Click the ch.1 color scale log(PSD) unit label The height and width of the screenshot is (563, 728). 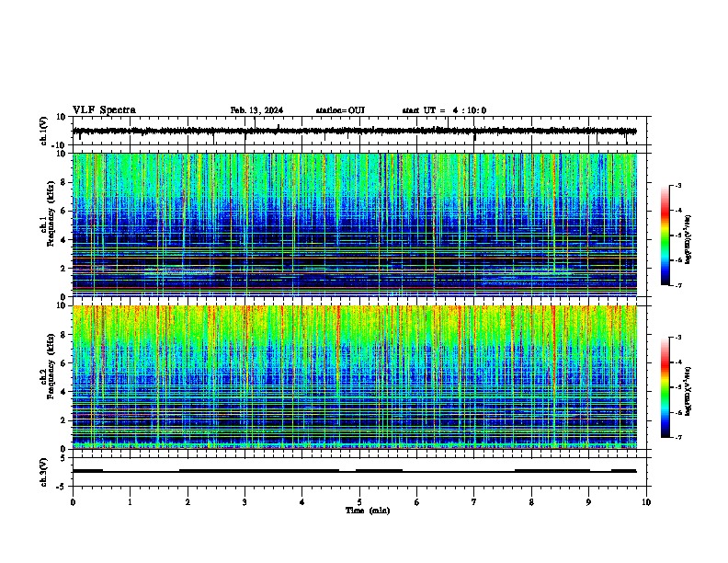coord(688,239)
